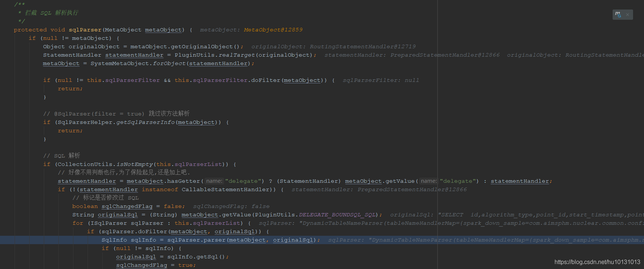Click the '标记是否修改过 SQL' comment
Image resolution: width=644 pixels, height=269 pixels.
tap(106, 198)
